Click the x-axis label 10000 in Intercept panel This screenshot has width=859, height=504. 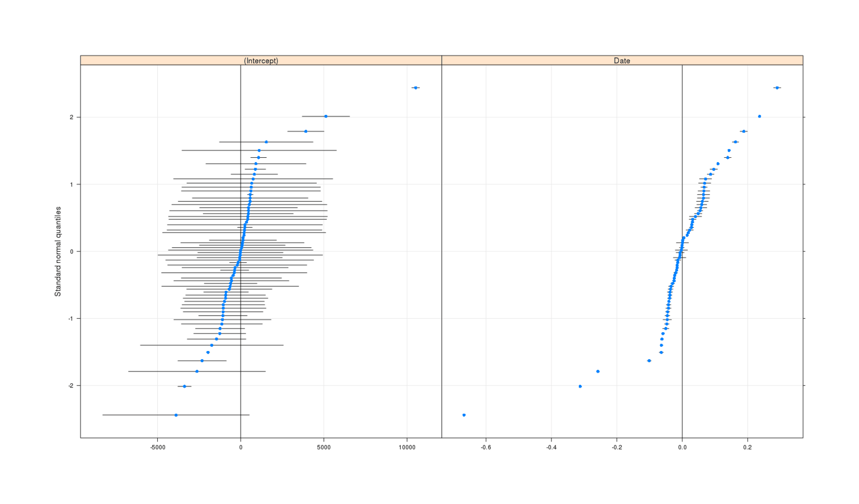point(407,447)
